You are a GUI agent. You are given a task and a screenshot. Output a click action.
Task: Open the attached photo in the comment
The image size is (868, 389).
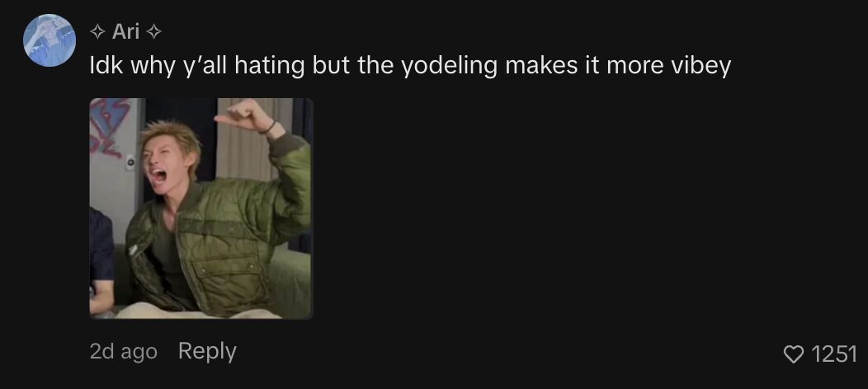click(201, 209)
